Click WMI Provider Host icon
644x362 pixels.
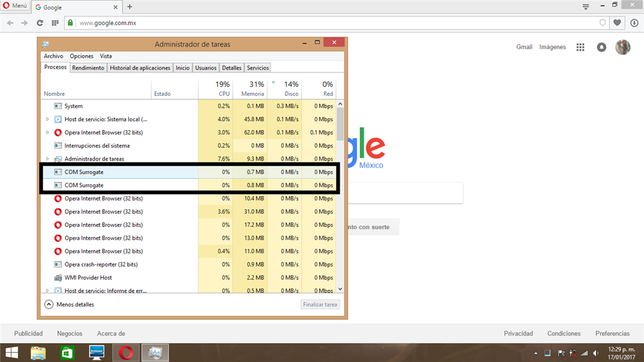pyautogui.click(x=58, y=278)
